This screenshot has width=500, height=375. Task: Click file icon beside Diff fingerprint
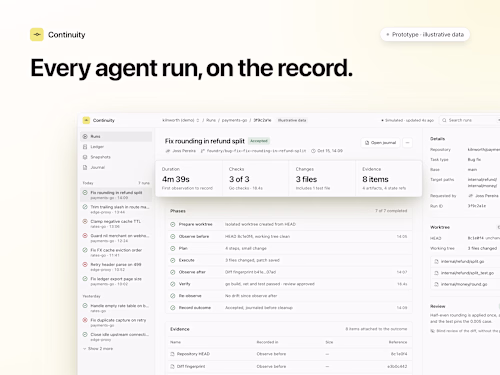pos(172,366)
